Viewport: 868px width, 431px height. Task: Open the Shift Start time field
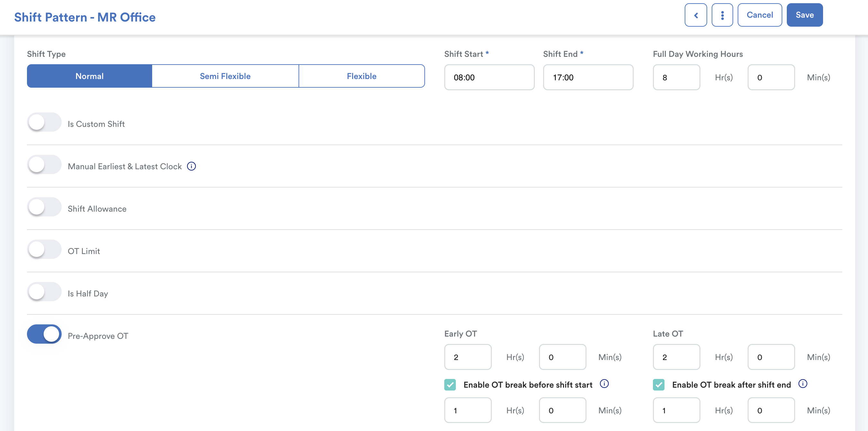tap(489, 78)
